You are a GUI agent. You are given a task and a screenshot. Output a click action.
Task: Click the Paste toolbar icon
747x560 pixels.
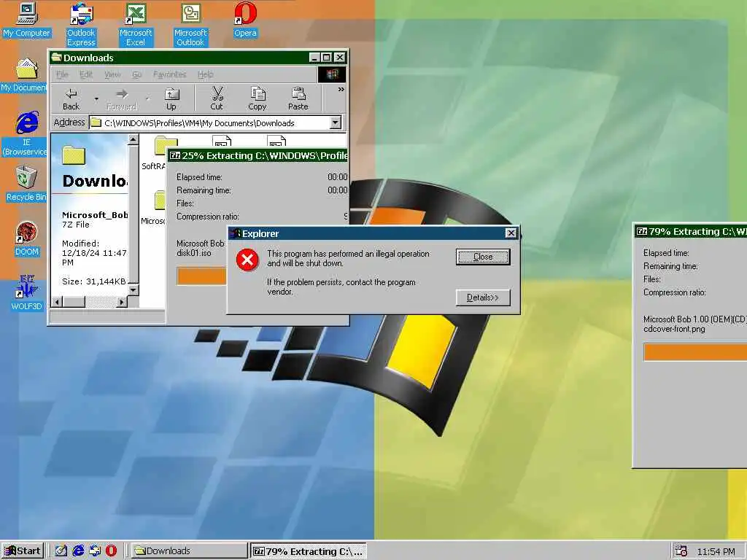pyautogui.click(x=298, y=98)
